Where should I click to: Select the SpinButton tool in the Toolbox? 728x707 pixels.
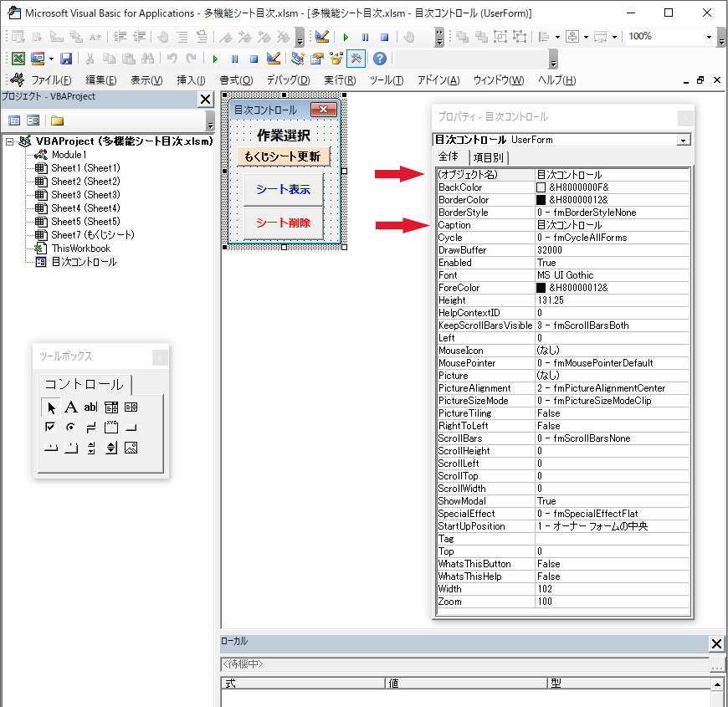(x=111, y=448)
